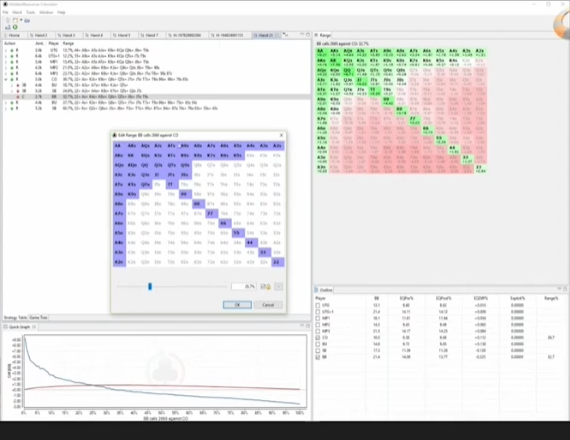Toggle the BB player checkbox in Outline
The height and width of the screenshot is (440, 570).
[318, 357]
